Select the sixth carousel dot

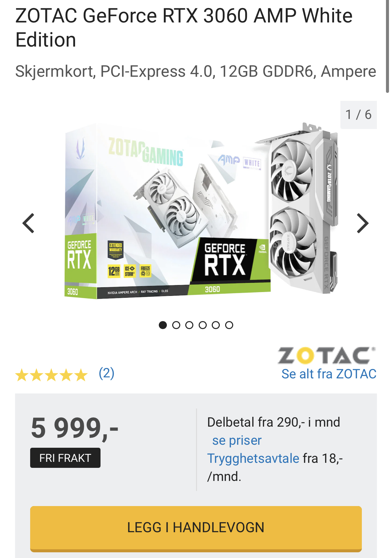pos(229,325)
